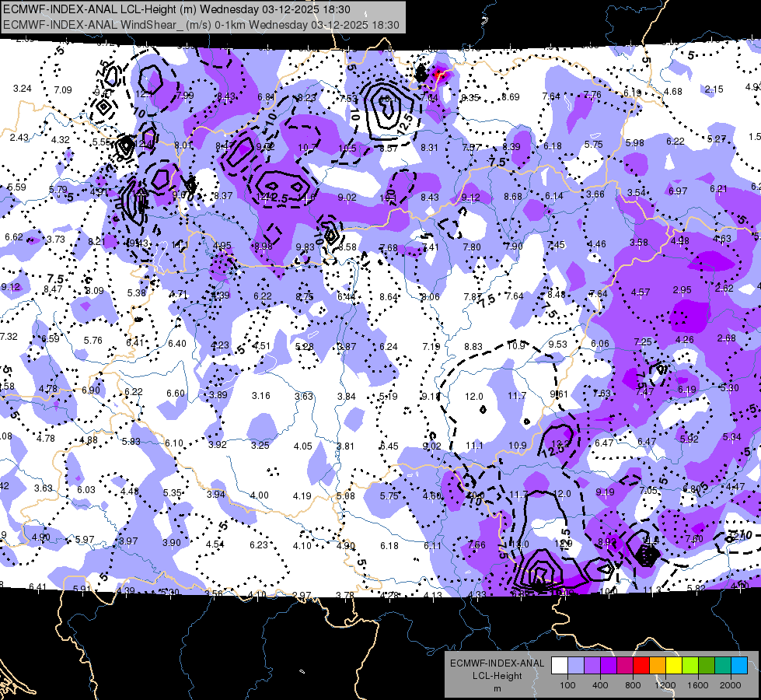Click the legend tick label "1200"

click(665, 685)
